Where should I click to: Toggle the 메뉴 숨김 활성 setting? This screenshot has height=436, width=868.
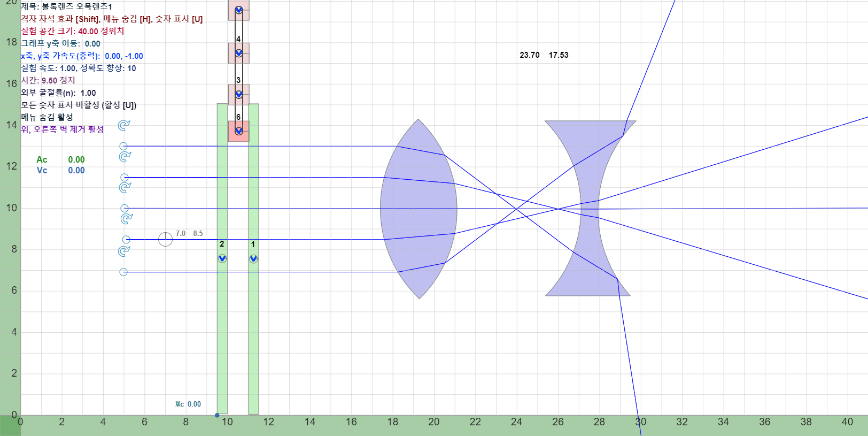tap(47, 117)
